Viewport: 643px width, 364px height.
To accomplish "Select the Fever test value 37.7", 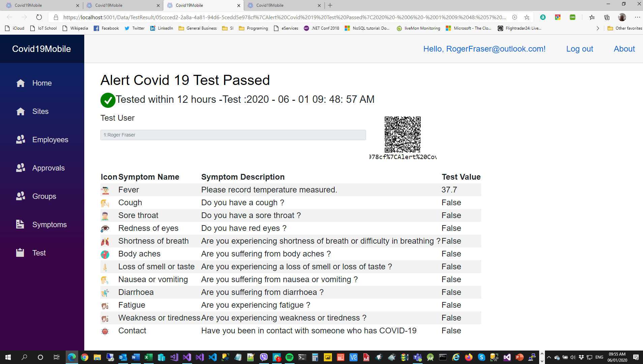I will pyautogui.click(x=449, y=190).
